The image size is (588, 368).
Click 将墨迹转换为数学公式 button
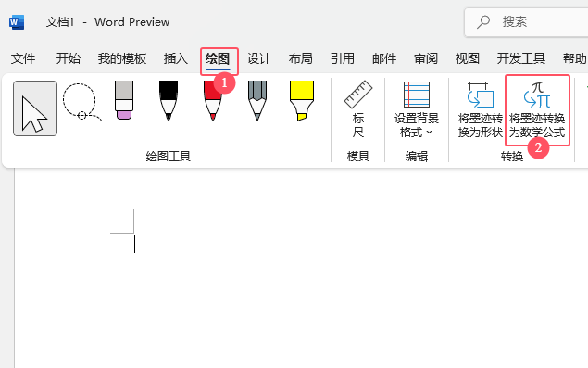tap(537, 109)
